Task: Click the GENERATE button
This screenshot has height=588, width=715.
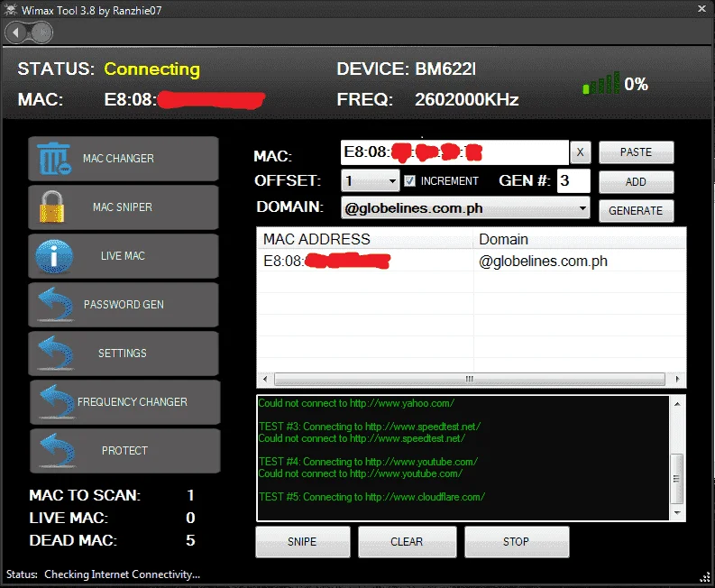Action: (x=637, y=211)
